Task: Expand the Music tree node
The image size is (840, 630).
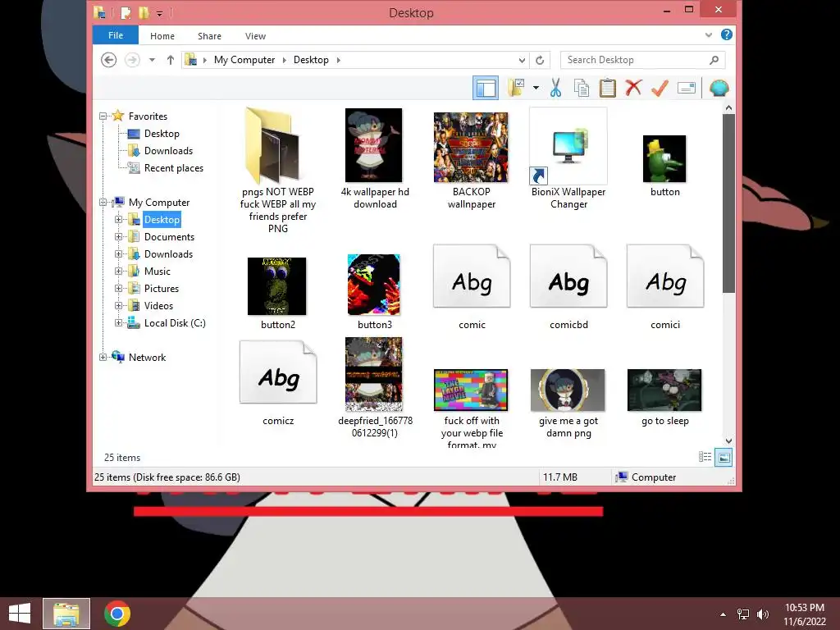Action: 118,271
